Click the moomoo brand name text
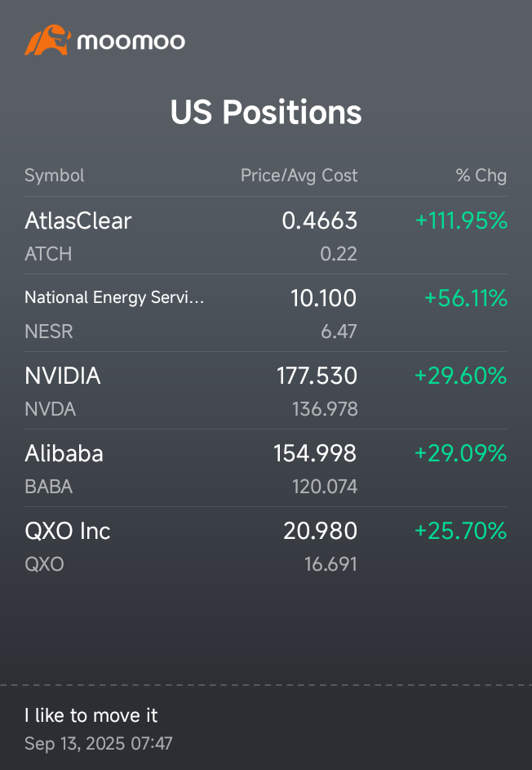Screen dimensions: 532x770 click(x=131, y=41)
